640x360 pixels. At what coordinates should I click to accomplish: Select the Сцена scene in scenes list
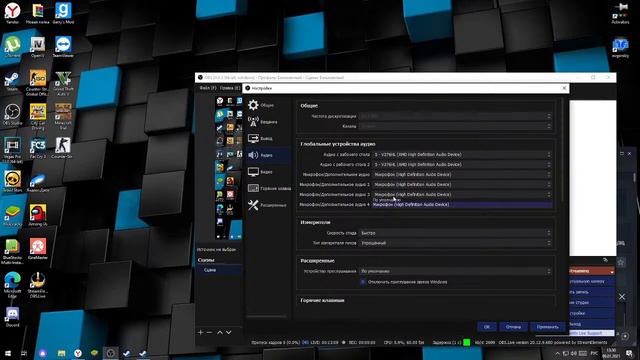(220, 270)
